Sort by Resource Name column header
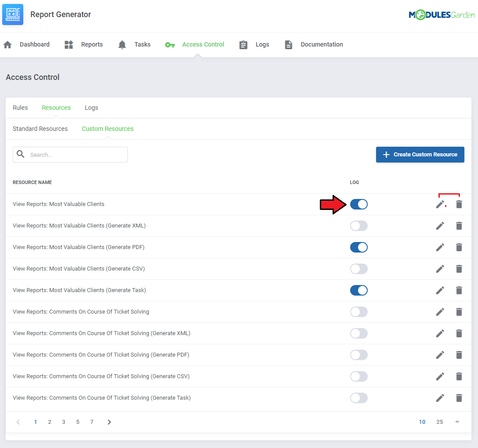Viewport: 478px width, 448px height. click(33, 182)
